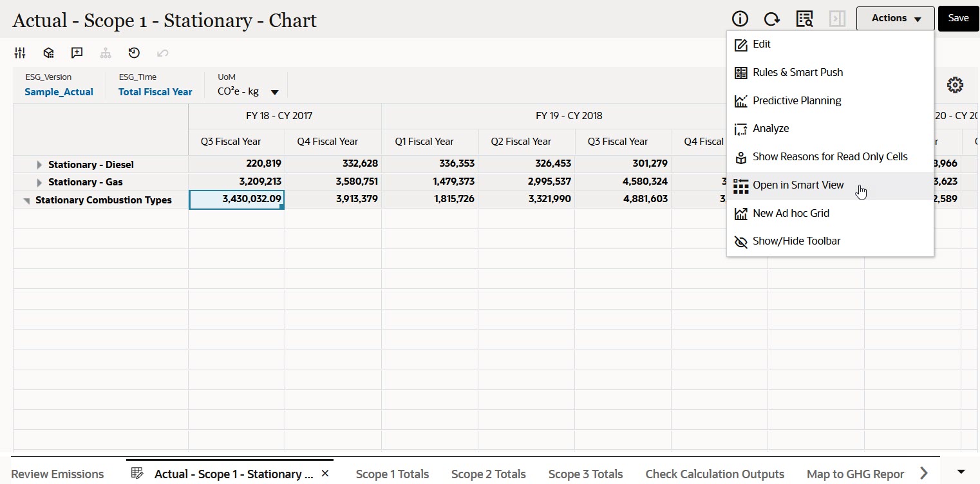Viewport: 980px width, 484px height.
Task: Click the cube grid icon in toolbar
Action: pos(48,53)
